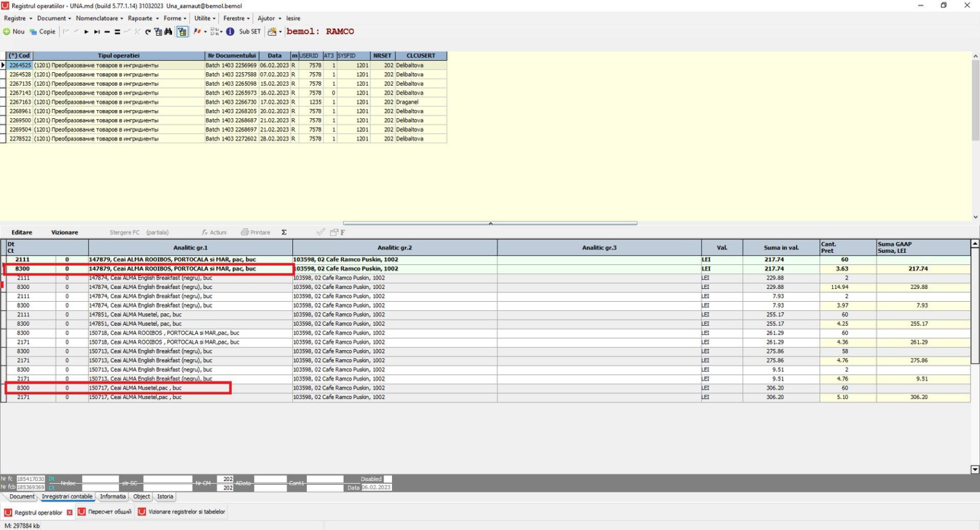Screen dimensions: 980x530
Task: Toggle the Disabled checkbox
Action: (387, 479)
